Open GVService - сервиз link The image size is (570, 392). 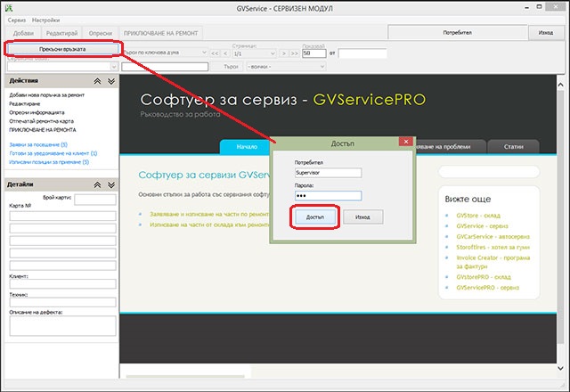click(482, 226)
